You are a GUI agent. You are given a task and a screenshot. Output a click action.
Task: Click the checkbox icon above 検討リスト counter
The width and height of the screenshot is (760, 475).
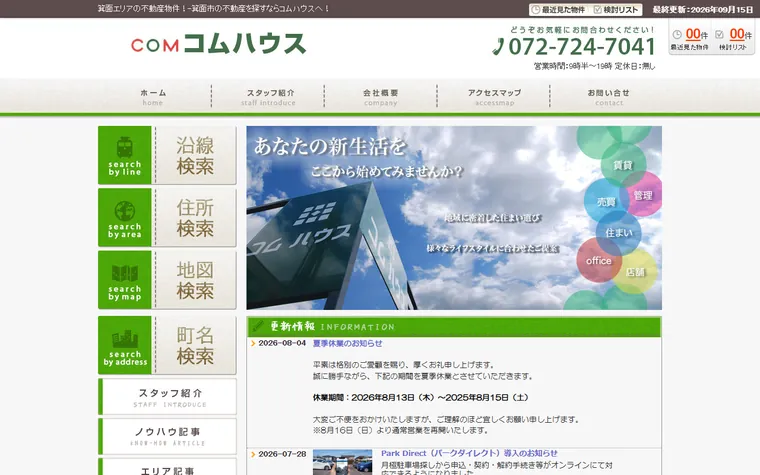pyautogui.click(x=719, y=34)
